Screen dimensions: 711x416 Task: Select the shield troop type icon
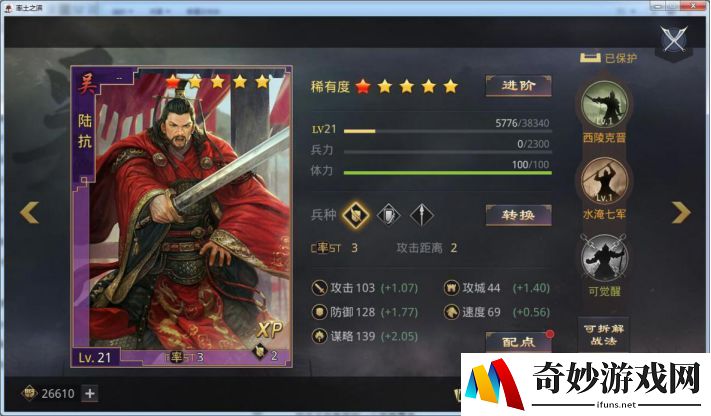click(389, 215)
